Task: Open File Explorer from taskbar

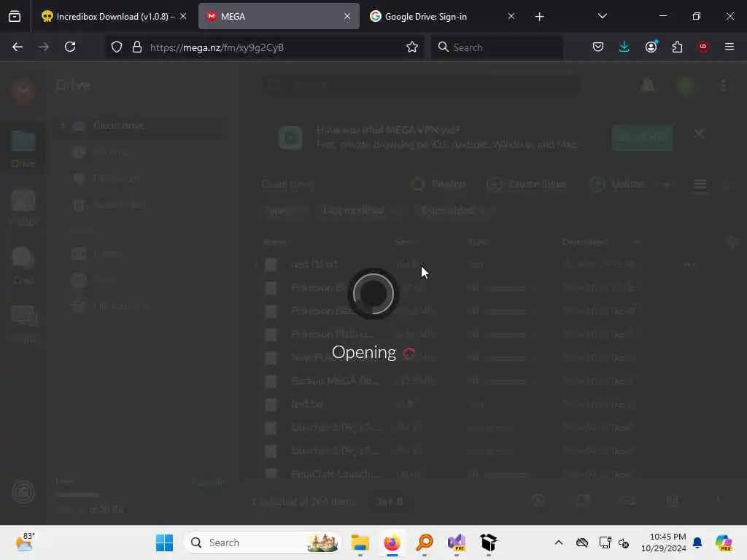Action: [x=360, y=542]
